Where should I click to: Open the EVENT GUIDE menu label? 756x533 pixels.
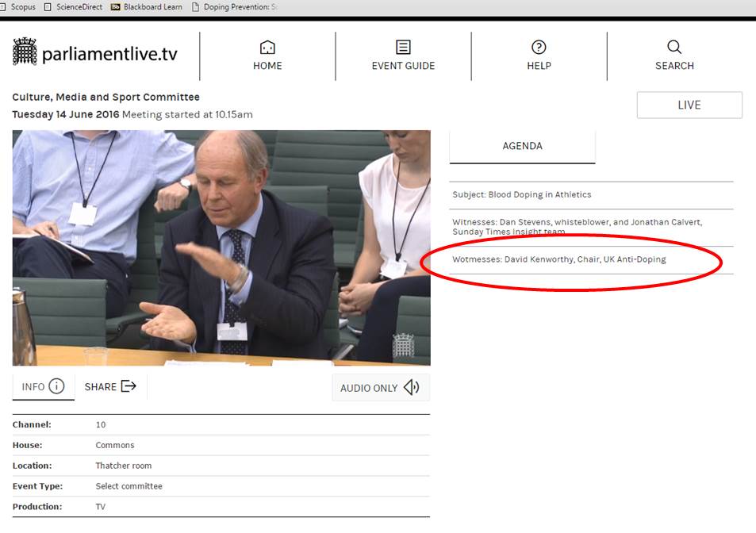point(403,66)
